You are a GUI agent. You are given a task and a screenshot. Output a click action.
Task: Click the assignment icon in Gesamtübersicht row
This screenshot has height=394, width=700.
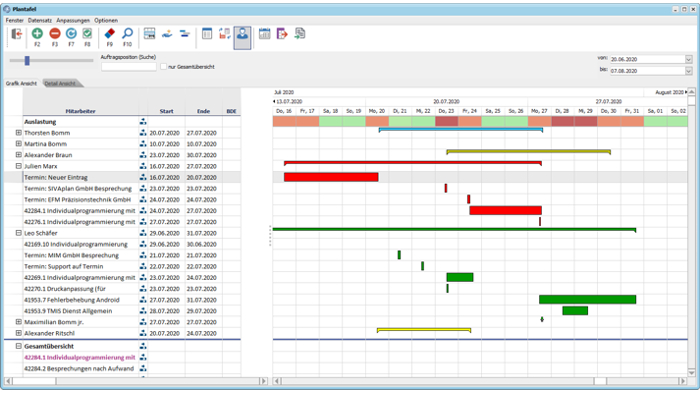point(143,346)
